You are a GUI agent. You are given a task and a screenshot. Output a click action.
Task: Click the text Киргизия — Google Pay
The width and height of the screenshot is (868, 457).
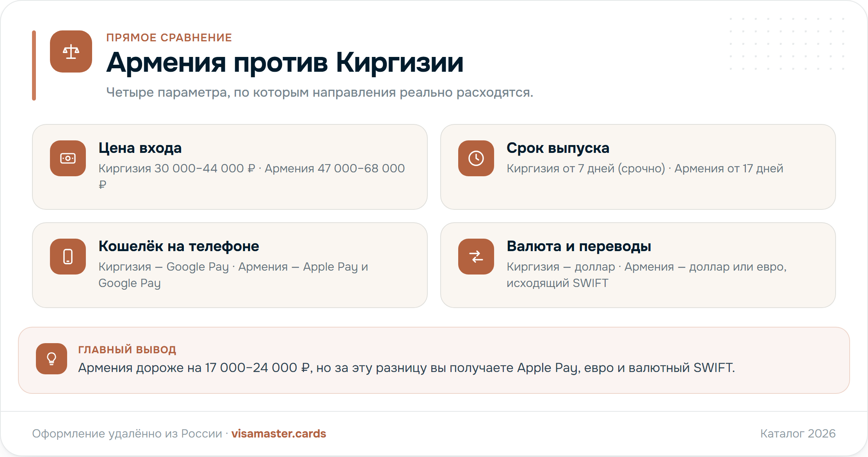coord(164,267)
